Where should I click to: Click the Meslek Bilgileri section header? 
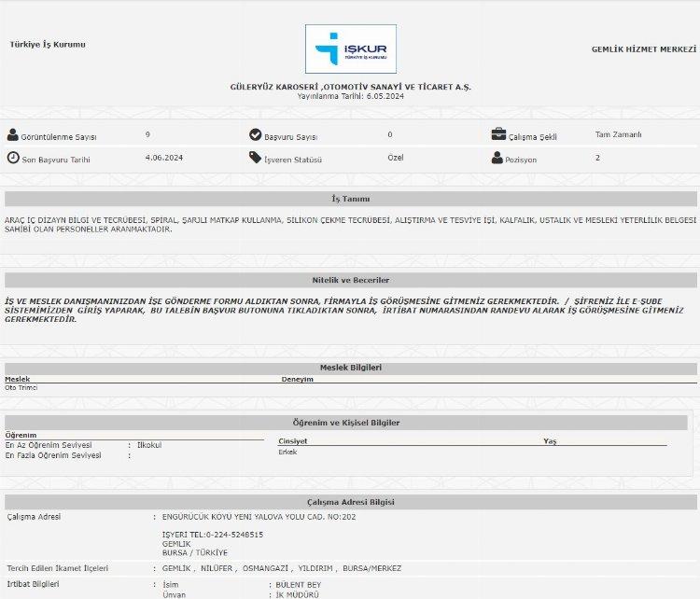tap(350, 368)
